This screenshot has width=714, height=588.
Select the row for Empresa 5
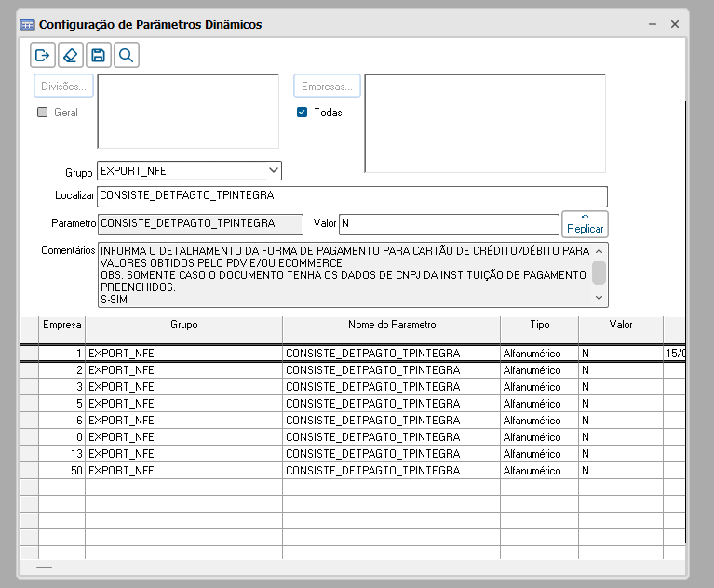point(353,404)
